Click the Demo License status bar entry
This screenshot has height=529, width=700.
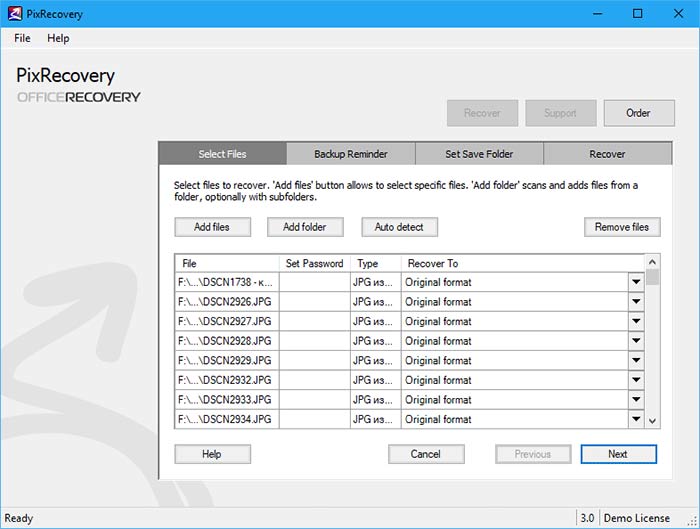[637, 518]
